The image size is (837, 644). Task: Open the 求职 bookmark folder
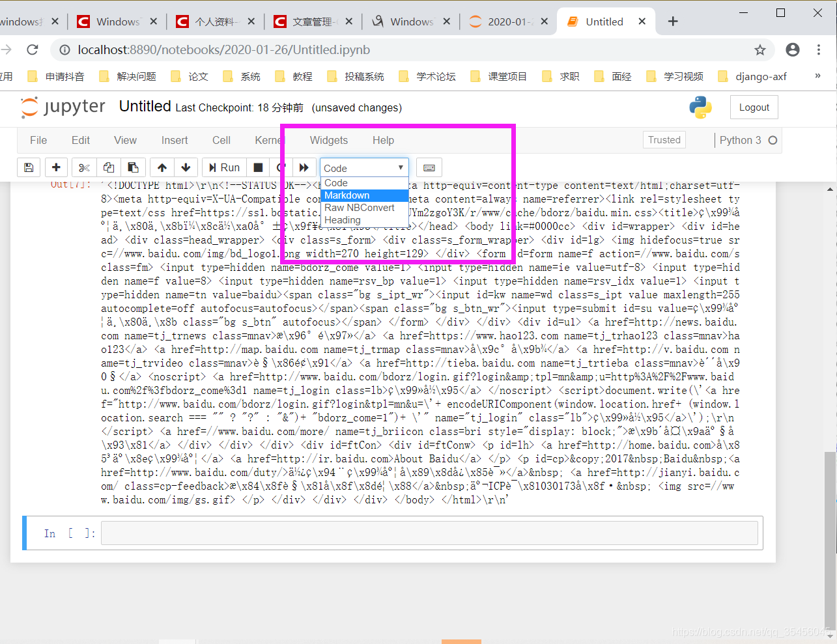pos(561,76)
